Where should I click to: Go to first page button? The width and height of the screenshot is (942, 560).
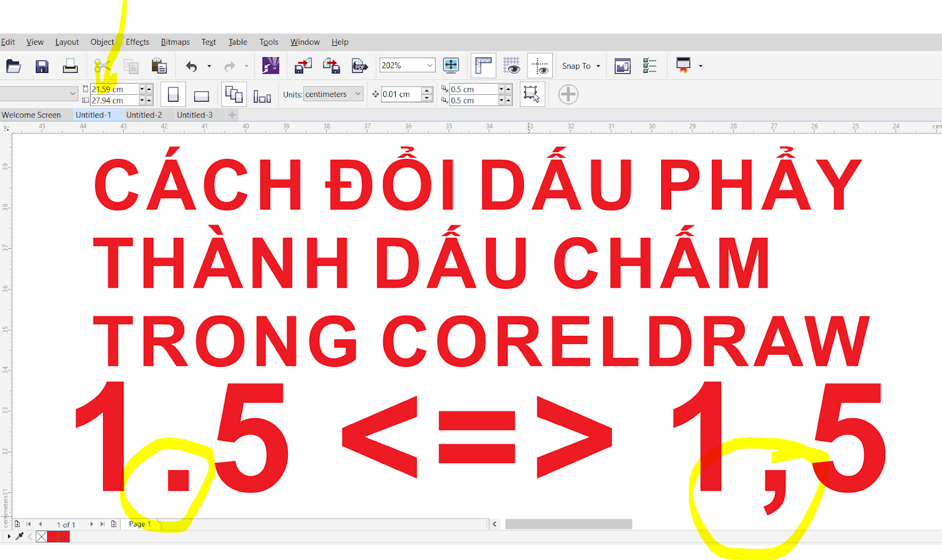28,524
